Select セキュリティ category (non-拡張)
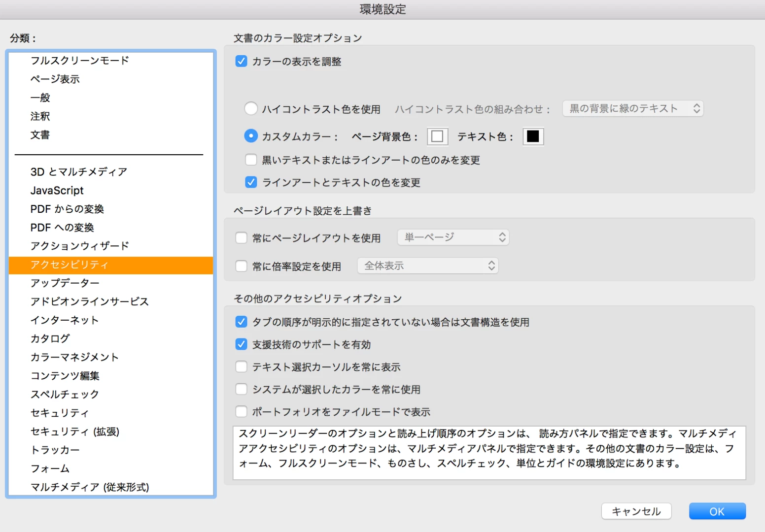Image resolution: width=765 pixels, height=532 pixels. [111, 413]
